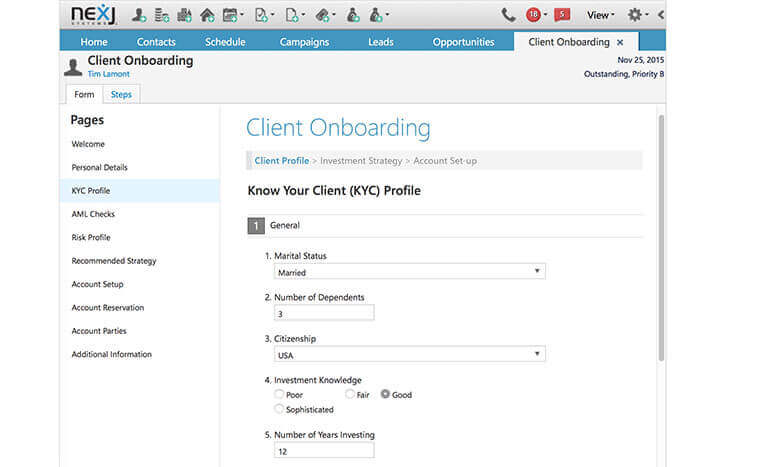This screenshot has height=467, width=780.
Task: Expand the arrow next to the tag icon
Action: pyautogui.click(x=334, y=14)
